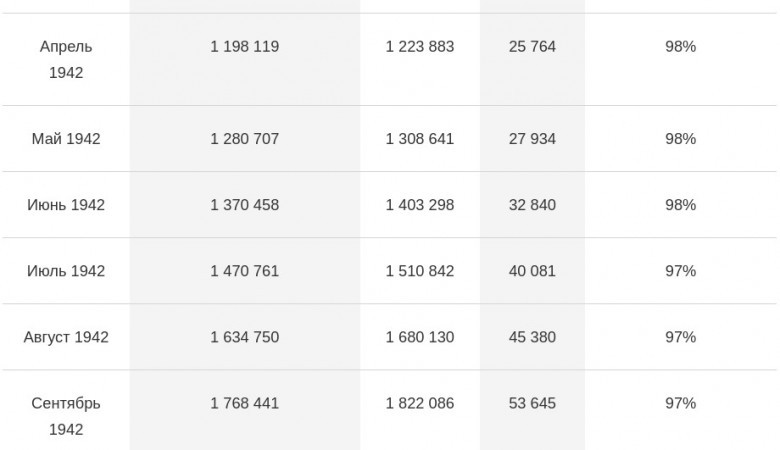
Task: Click the 1 634 750 cell
Action: pos(244,337)
